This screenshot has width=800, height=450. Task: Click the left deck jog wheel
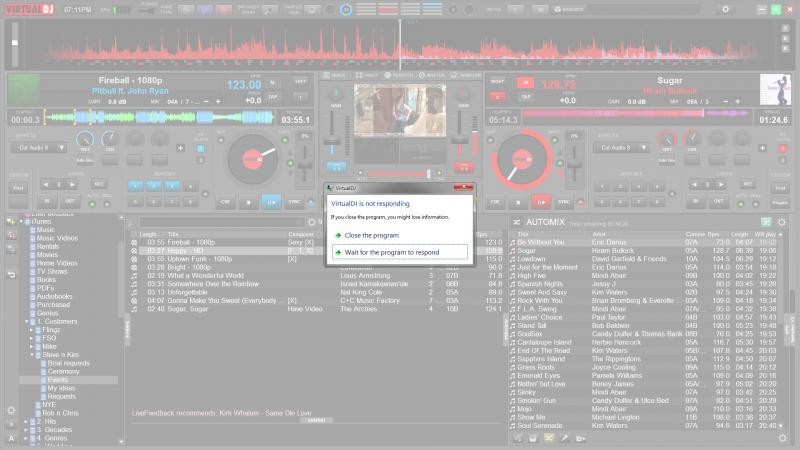point(253,159)
